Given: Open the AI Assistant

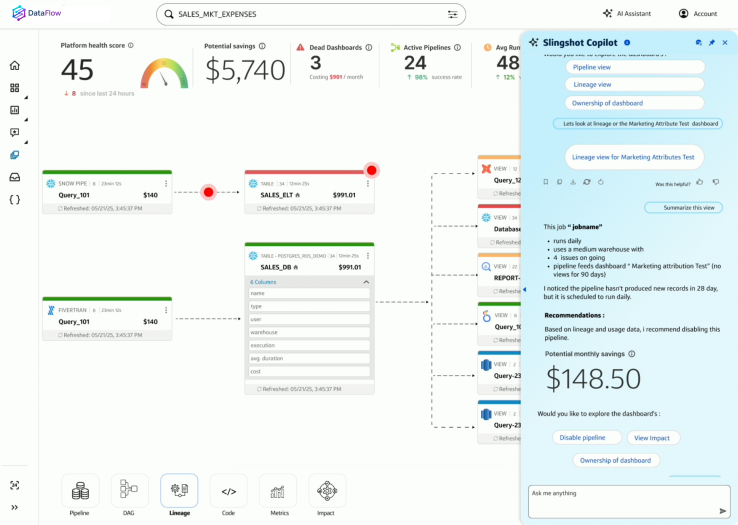Looking at the screenshot, I should (x=627, y=14).
